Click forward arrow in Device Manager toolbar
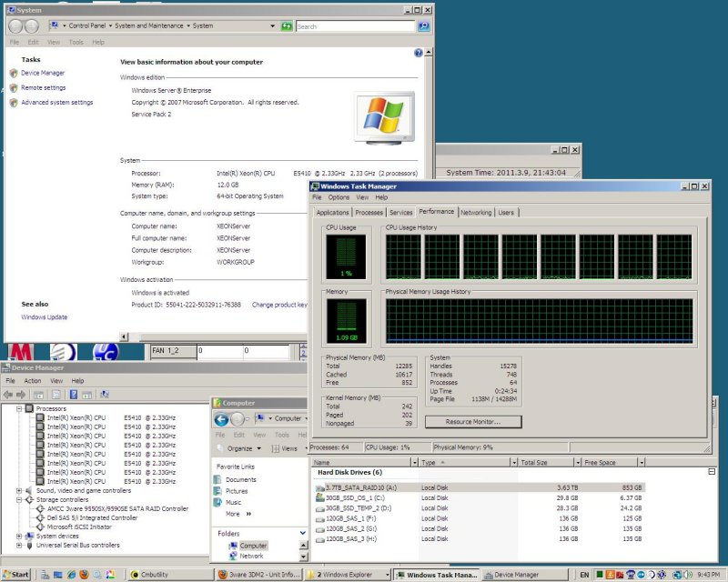 [x=21, y=395]
